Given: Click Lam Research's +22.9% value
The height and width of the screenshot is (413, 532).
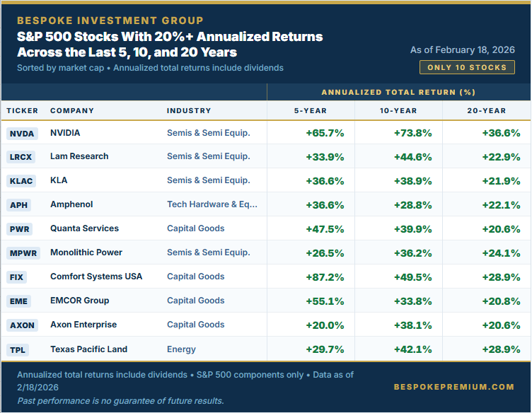Looking at the screenshot, I should pos(501,157).
